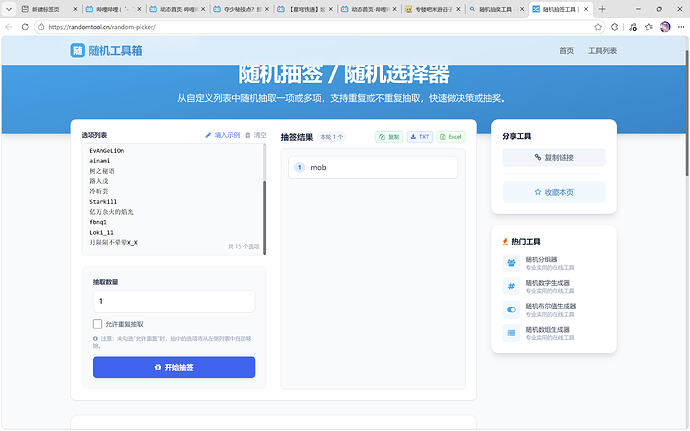Open 工具列表 from the top navigation

click(602, 51)
